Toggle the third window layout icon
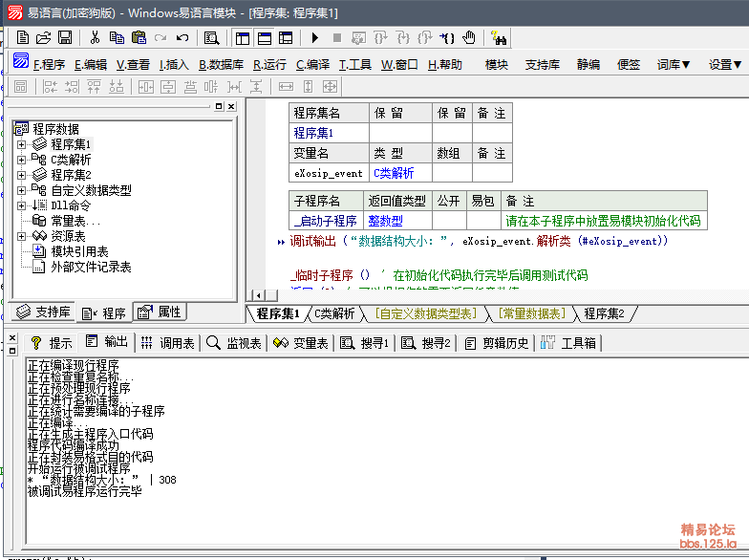 (286, 38)
